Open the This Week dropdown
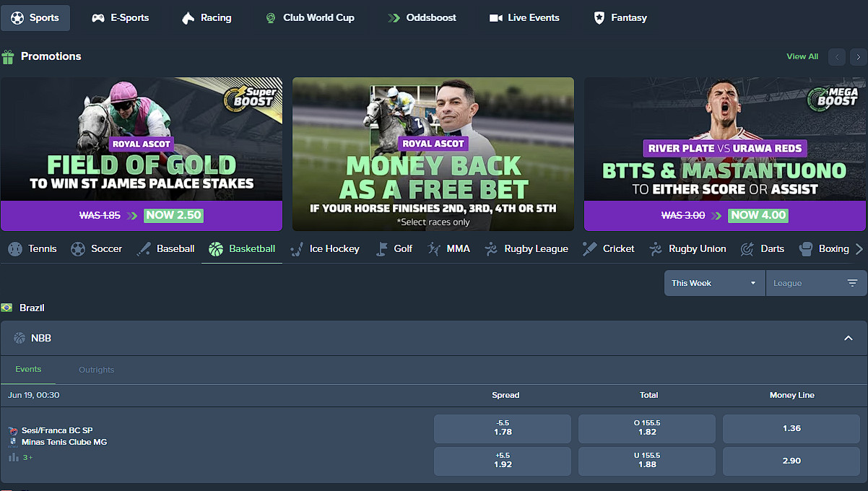This screenshot has height=491, width=868. point(714,283)
